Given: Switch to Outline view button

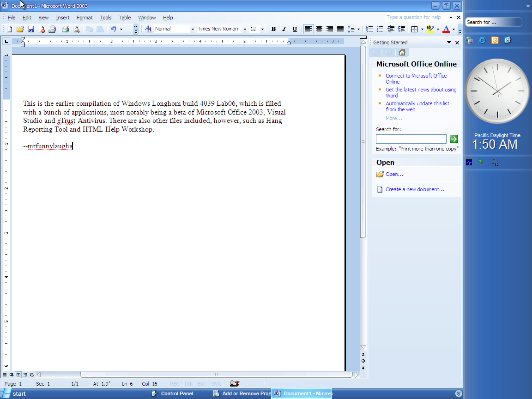Looking at the screenshot, I should pos(25,375).
